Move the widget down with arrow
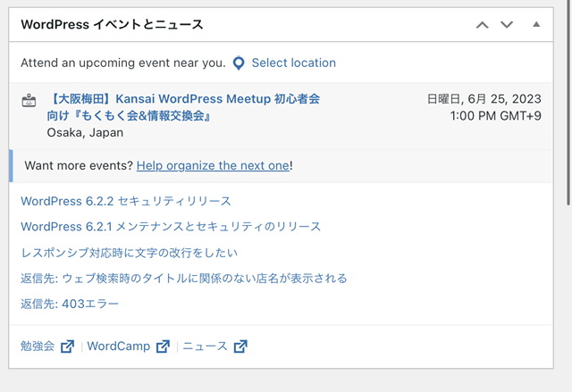This screenshot has height=392, width=572. 507,25
